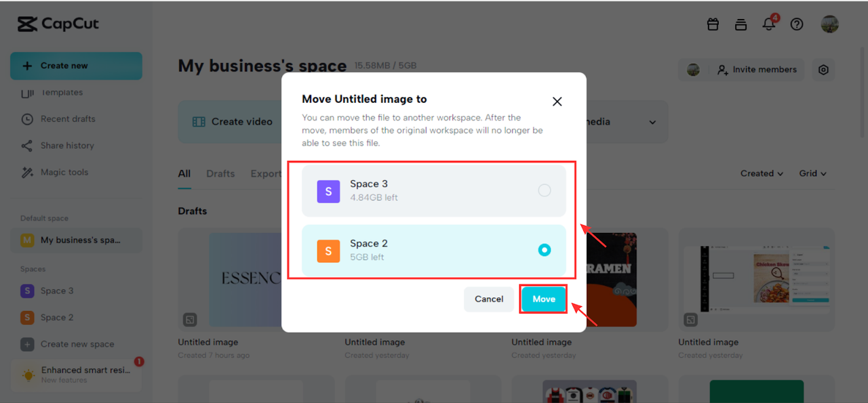Open Recent drafts in sidebar
The width and height of the screenshot is (868, 403).
[x=68, y=119]
